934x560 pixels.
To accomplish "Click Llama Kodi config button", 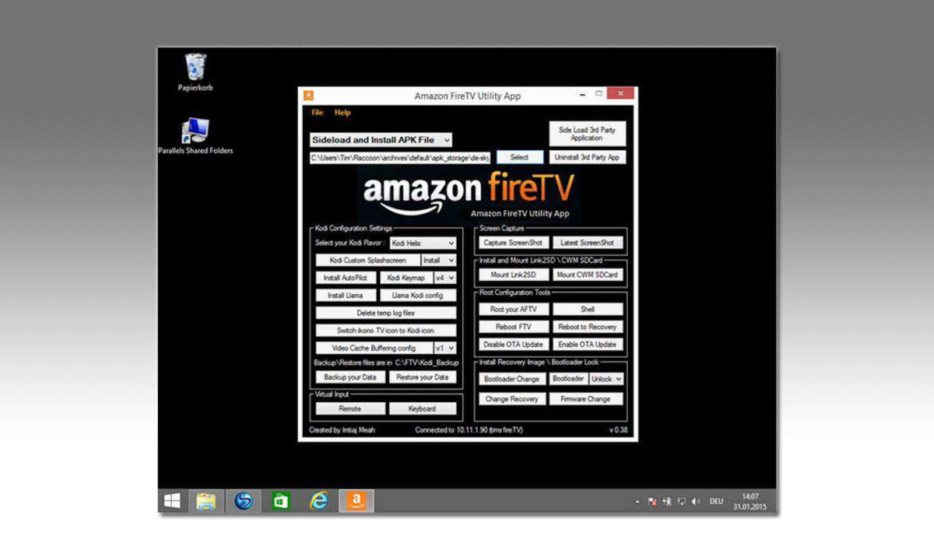I will (x=418, y=296).
